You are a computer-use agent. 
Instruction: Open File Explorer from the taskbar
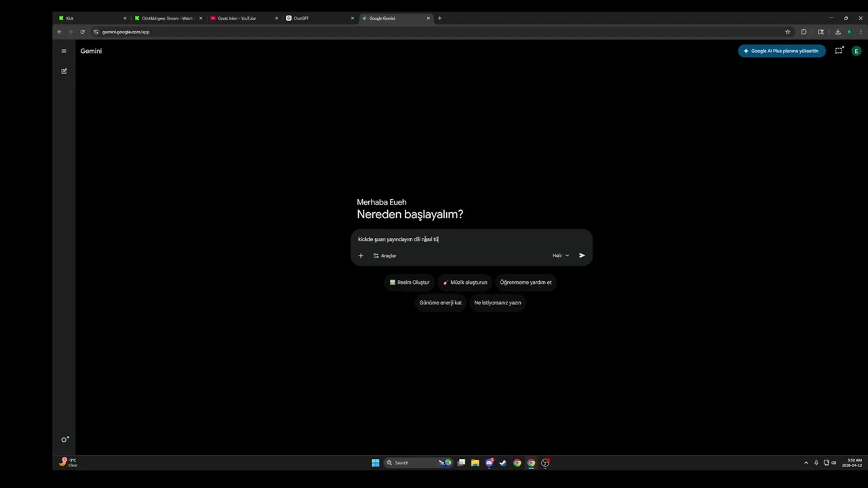click(x=475, y=463)
